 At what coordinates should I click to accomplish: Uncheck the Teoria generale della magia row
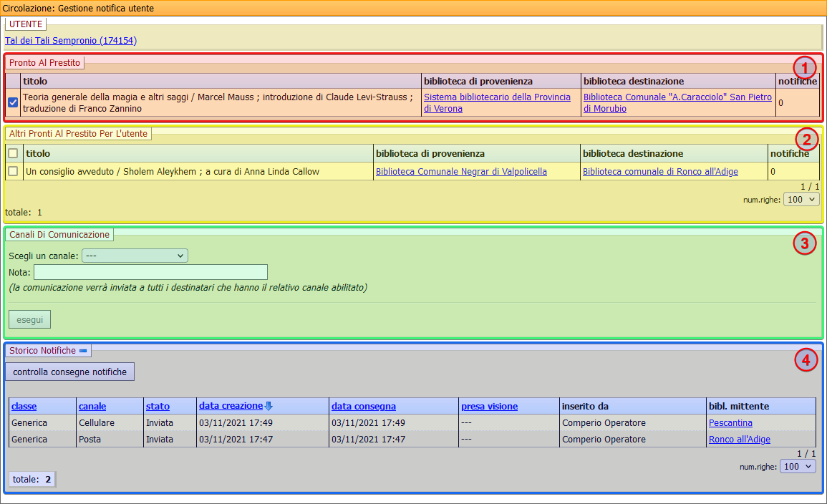coord(13,102)
